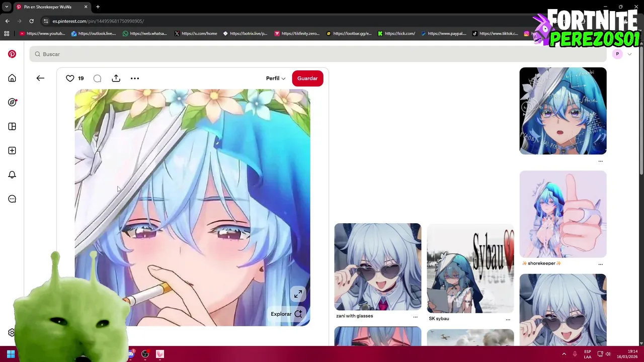Open options for zani with glasses pin
Viewport: 644px width, 362px height.
tap(415, 317)
